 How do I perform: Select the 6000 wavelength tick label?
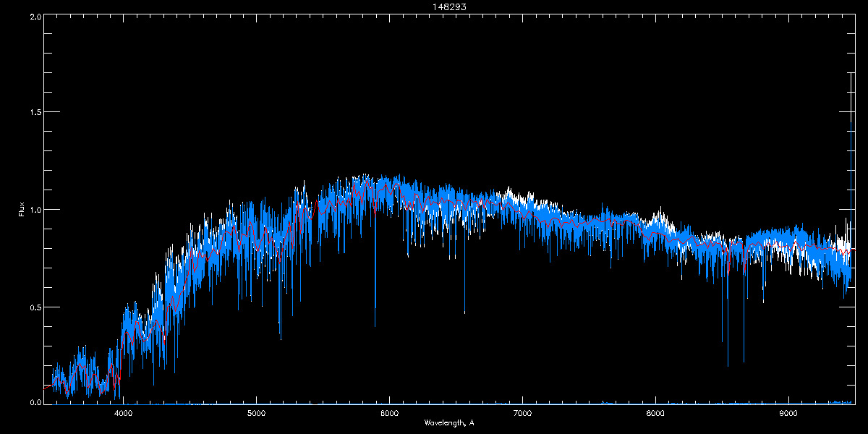coord(389,414)
